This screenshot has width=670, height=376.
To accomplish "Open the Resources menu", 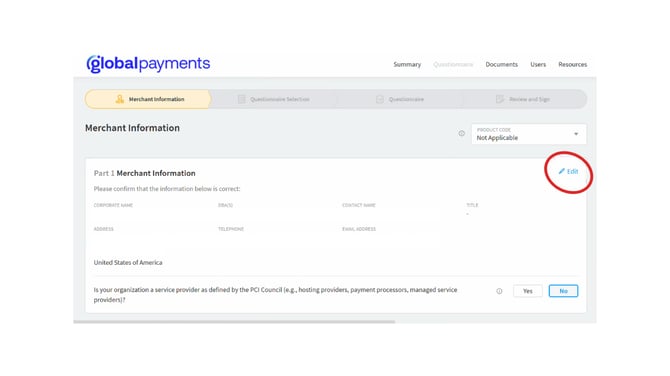I will pyautogui.click(x=573, y=65).
